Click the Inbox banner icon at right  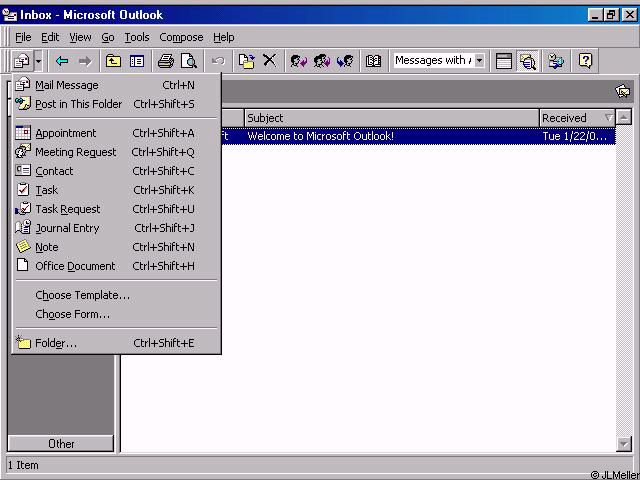[622, 91]
